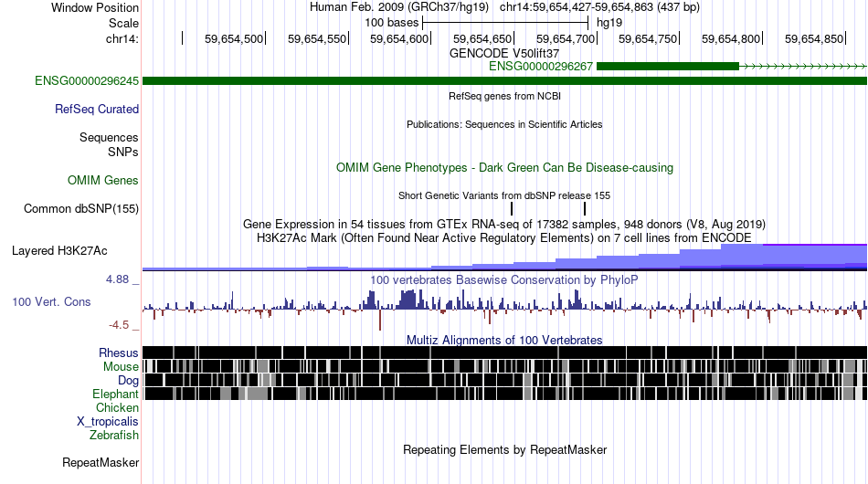Open the RefSeq Curated track label
This screenshot has width=868, height=484.
pyautogui.click(x=97, y=109)
